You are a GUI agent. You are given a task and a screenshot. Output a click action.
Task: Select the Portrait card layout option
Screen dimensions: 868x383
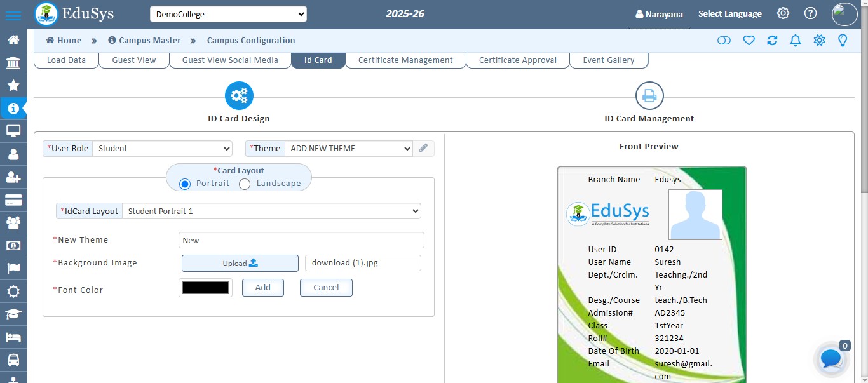click(x=185, y=184)
